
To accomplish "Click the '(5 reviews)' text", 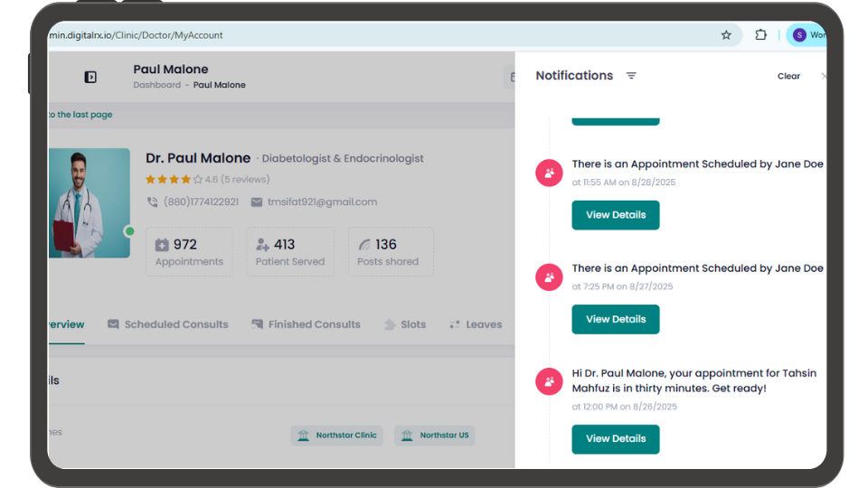I will tap(245, 179).
